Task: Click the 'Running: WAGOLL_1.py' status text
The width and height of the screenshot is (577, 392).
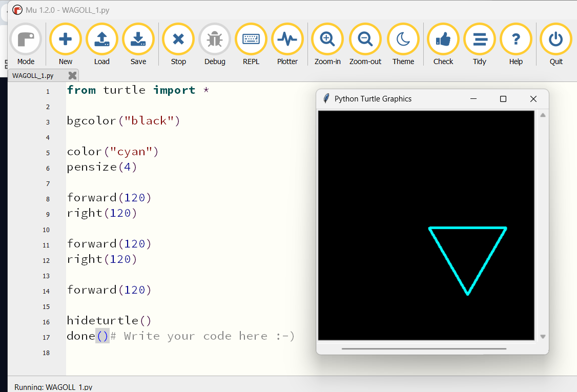Action: 53,387
